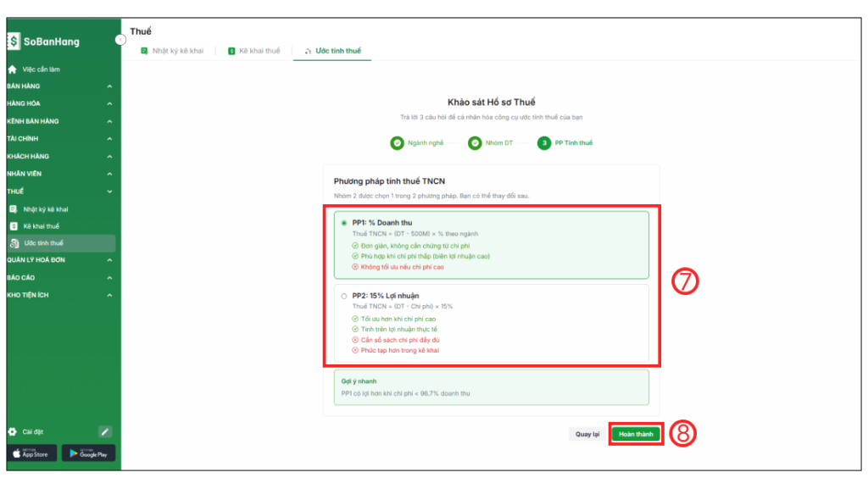This screenshot has width=868, height=489.
Task: Expand the BÁO CÁO sidebar section
Action: pos(108,278)
